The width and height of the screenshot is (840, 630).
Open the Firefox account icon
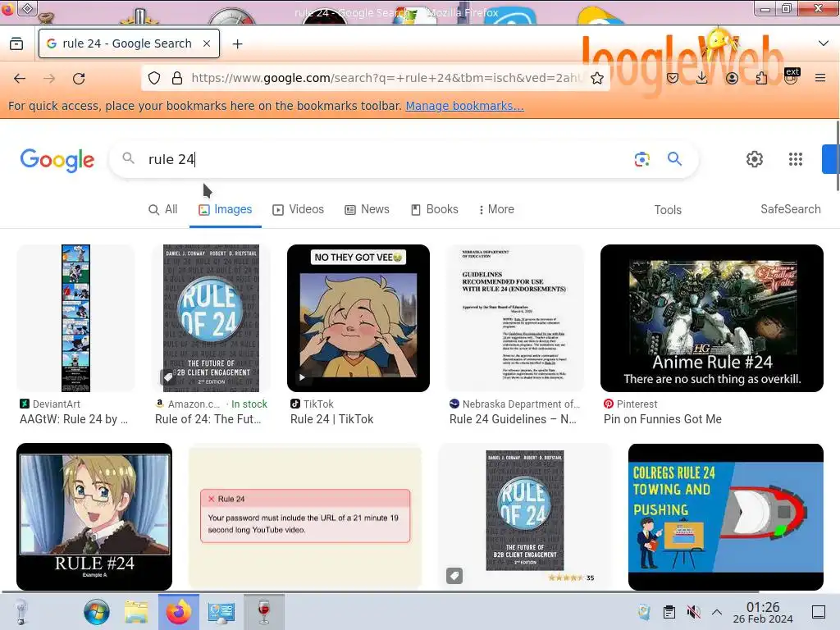point(732,78)
